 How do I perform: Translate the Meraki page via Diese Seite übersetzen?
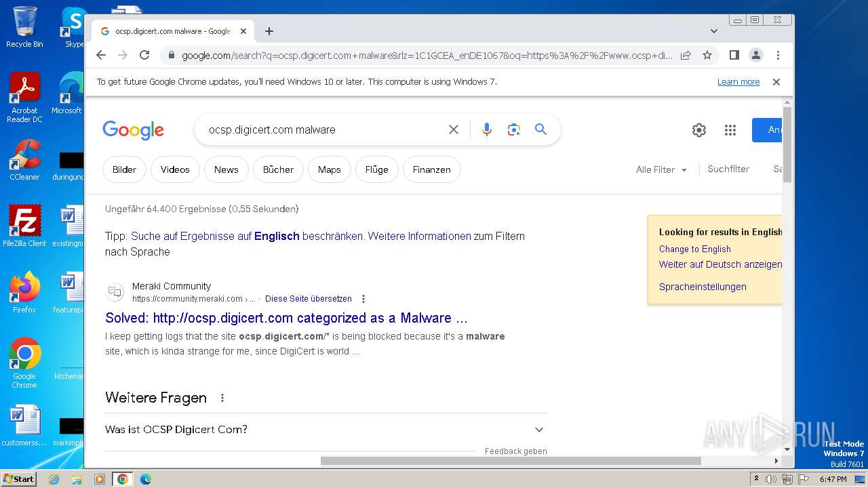[x=308, y=298]
